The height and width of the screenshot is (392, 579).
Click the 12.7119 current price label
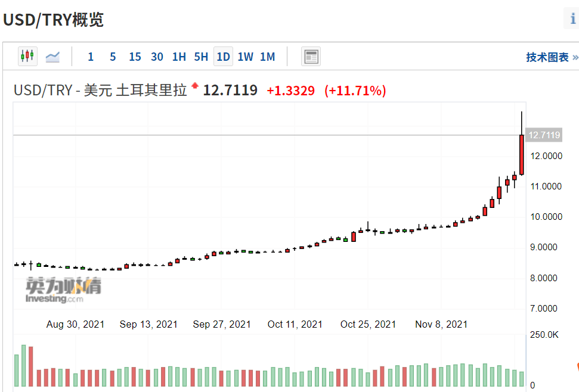(x=544, y=135)
